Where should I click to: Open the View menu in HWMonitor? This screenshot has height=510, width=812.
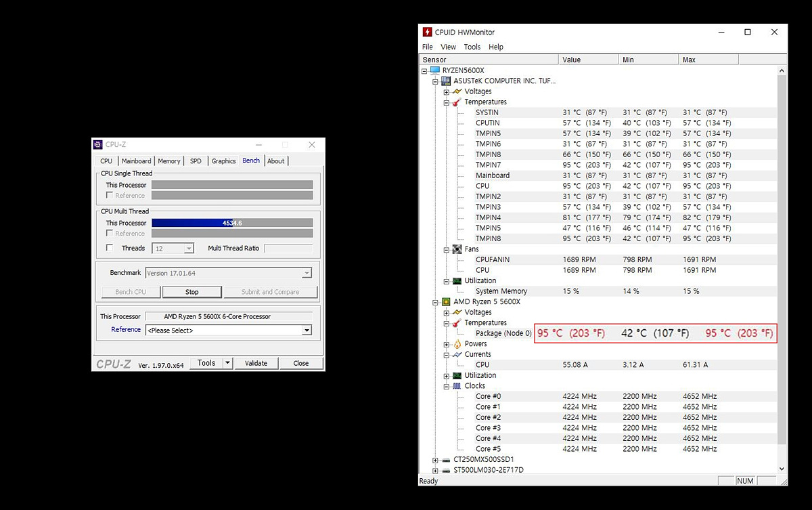coord(449,47)
